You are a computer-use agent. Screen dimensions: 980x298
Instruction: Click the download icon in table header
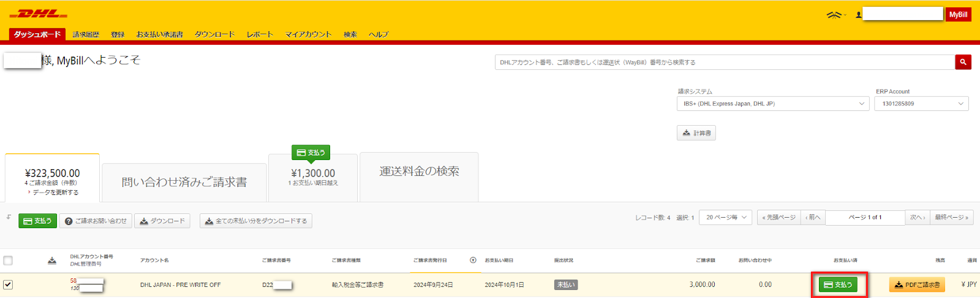[x=52, y=261]
